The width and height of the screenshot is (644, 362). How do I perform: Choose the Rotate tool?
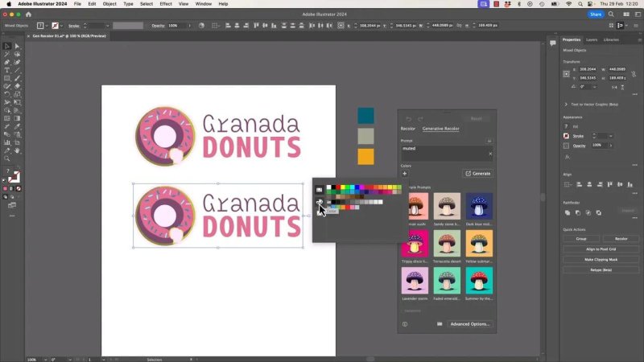click(x=7, y=94)
